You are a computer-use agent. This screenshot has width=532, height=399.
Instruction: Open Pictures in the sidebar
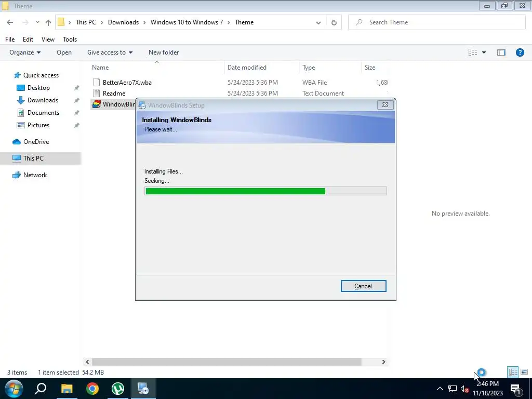point(38,125)
